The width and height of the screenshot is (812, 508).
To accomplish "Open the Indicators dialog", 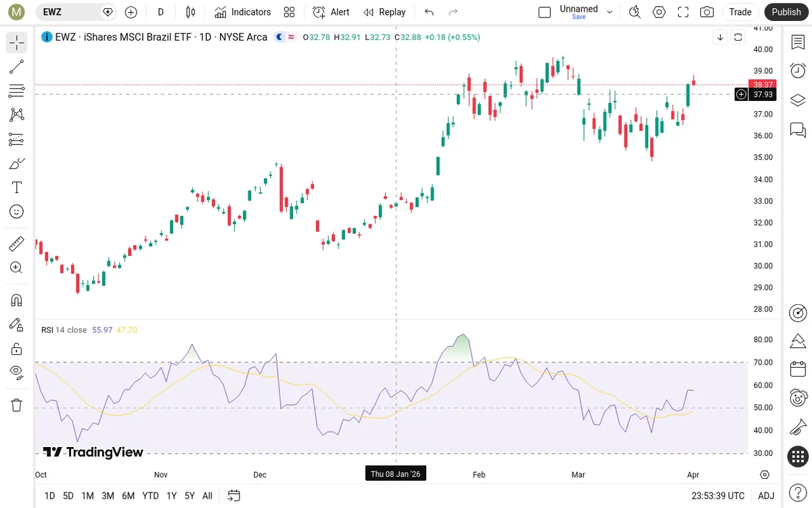I will 243,12.
